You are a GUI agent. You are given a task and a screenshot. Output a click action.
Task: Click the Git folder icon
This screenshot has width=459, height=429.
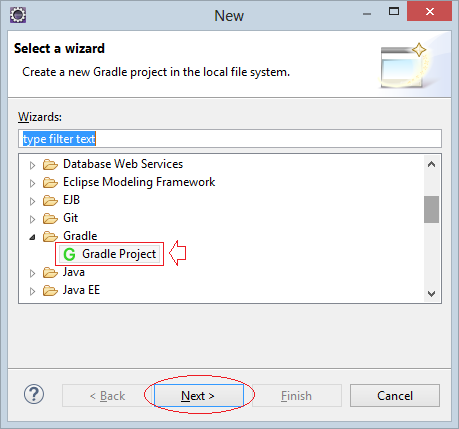pos(50,218)
